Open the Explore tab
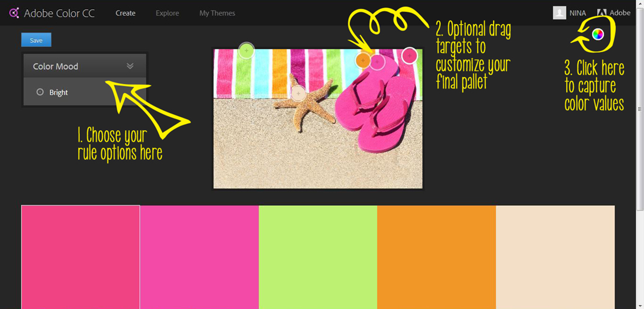Image resolution: width=644 pixels, height=309 pixels. [x=167, y=13]
